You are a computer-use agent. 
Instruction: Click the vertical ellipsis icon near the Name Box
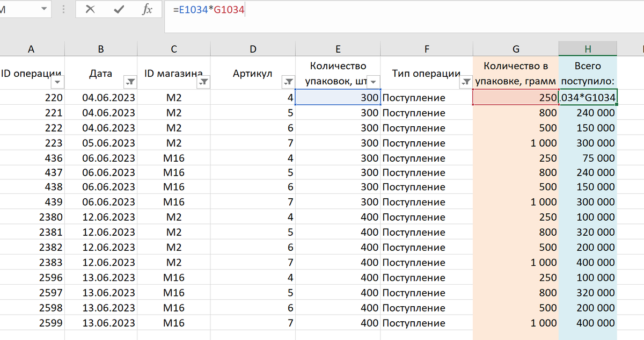pyautogui.click(x=63, y=9)
